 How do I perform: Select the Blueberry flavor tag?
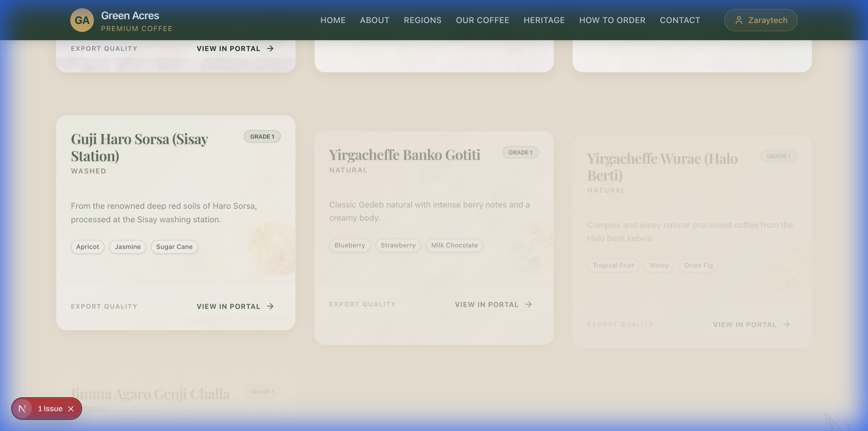point(350,245)
